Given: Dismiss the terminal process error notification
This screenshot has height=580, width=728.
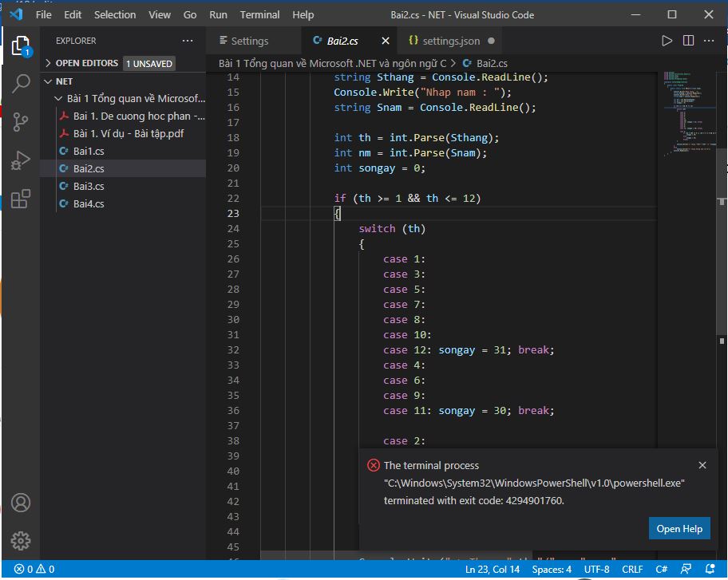Looking at the screenshot, I should pos(702,465).
